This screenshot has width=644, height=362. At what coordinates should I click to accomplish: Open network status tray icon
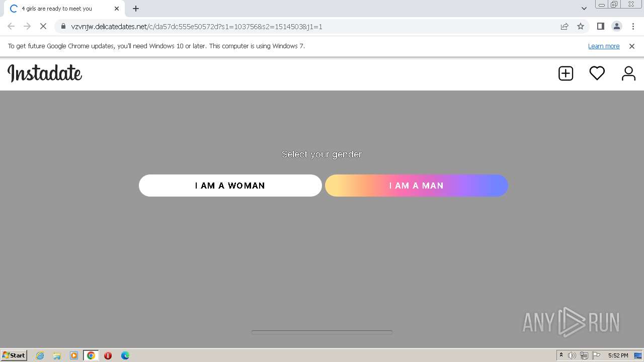tap(584, 355)
